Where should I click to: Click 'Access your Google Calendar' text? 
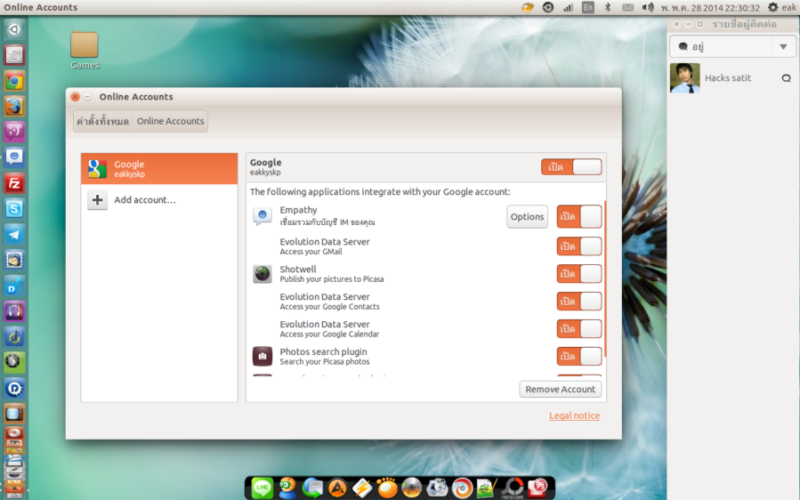tap(329, 334)
